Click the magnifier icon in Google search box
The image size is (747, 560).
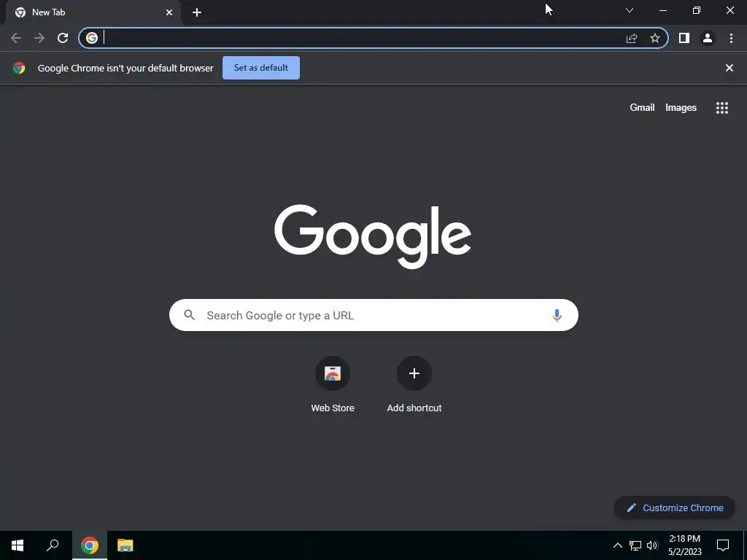point(189,315)
